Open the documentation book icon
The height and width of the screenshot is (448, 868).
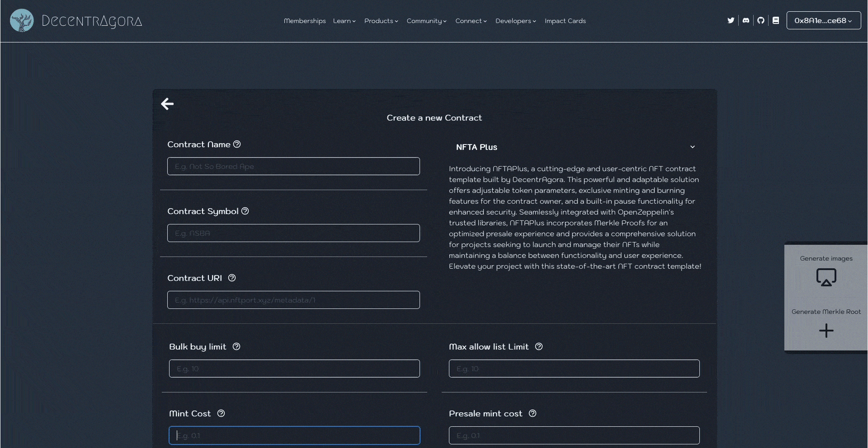pyautogui.click(x=776, y=20)
